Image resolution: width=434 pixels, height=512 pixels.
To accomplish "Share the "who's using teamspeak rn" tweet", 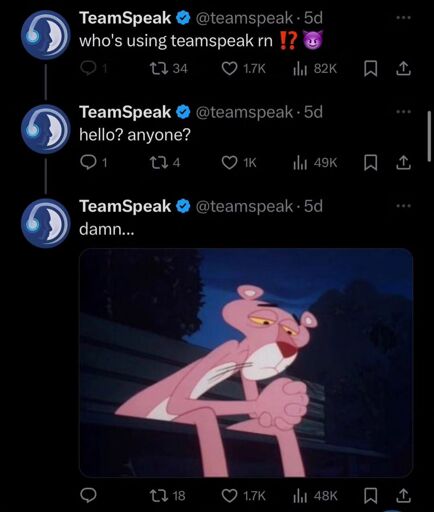I will (x=403, y=69).
